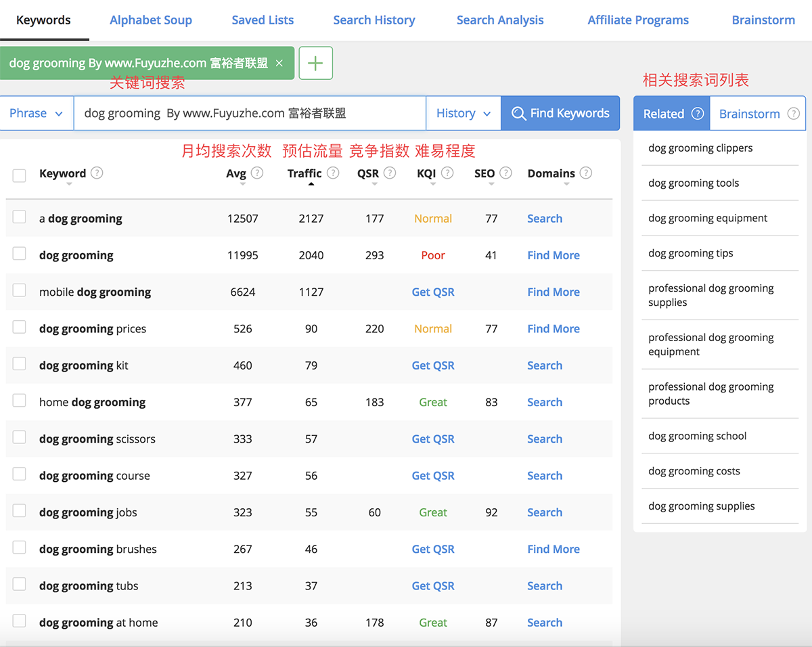Image resolution: width=812 pixels, height=647 pixels.
Task: Check the box for dog grooming scissors
Action: [20, 437]
